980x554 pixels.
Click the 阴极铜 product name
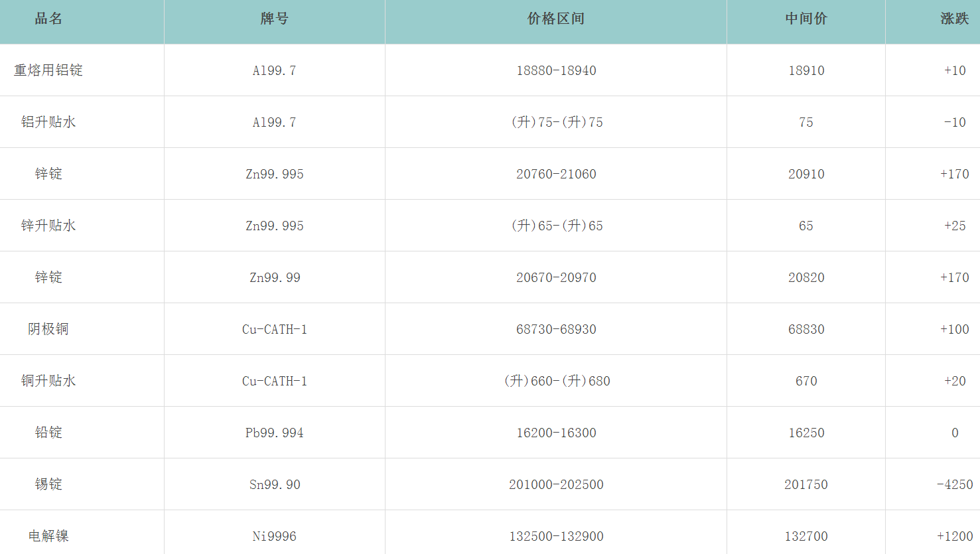48,329
